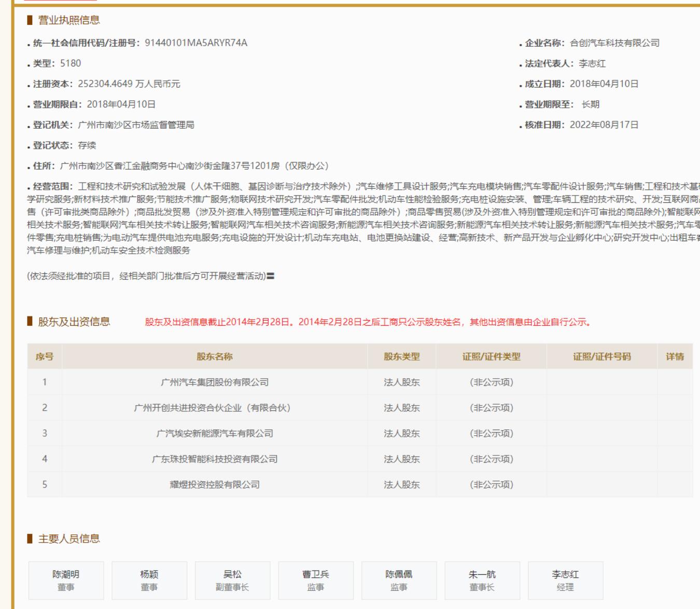Click the 股东类型 column header

402,356
